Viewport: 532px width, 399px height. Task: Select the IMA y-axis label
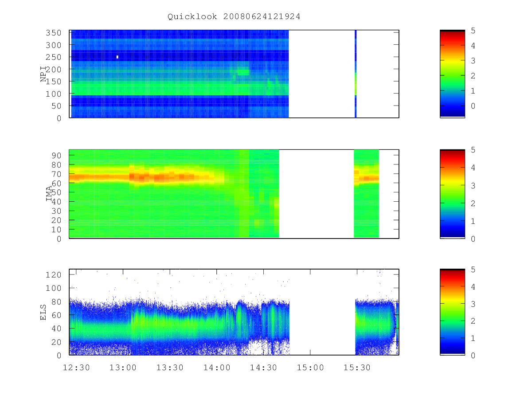click(x=49, y=194)
